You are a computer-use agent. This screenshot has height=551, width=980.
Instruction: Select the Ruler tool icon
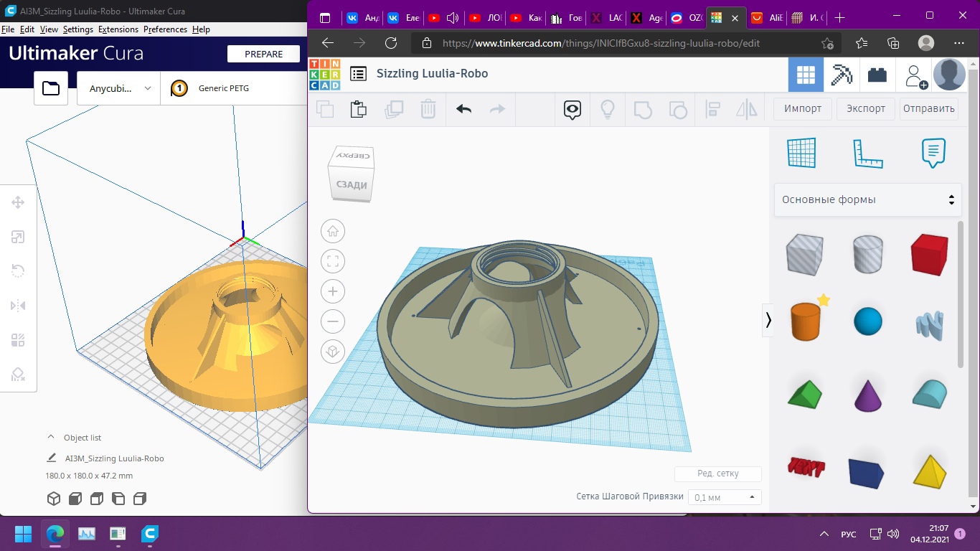click(x=867, y=154)
